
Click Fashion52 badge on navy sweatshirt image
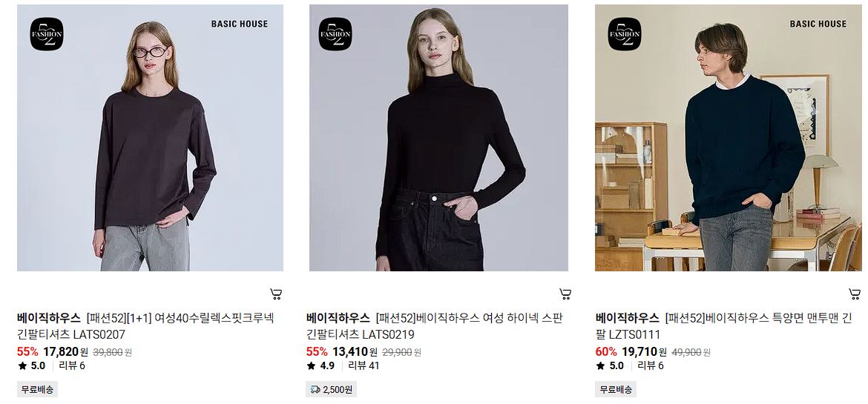tap(625, 34)
